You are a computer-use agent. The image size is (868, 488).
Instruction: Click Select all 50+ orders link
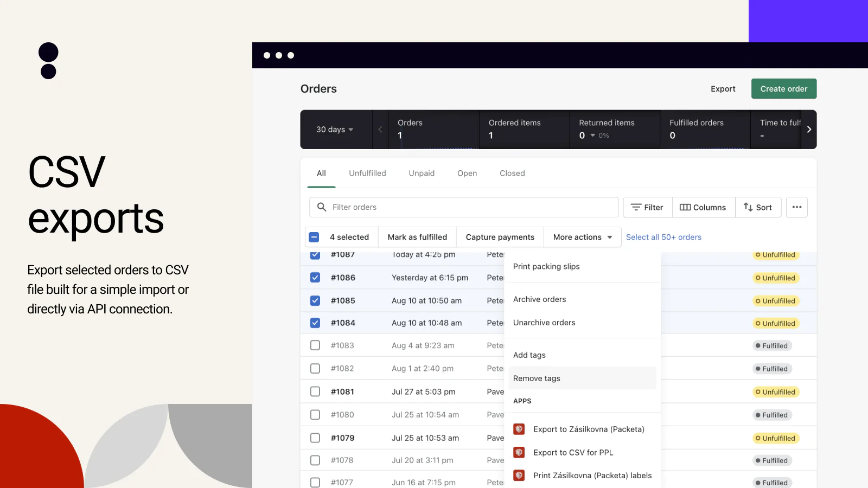click(x=663, y=237)
